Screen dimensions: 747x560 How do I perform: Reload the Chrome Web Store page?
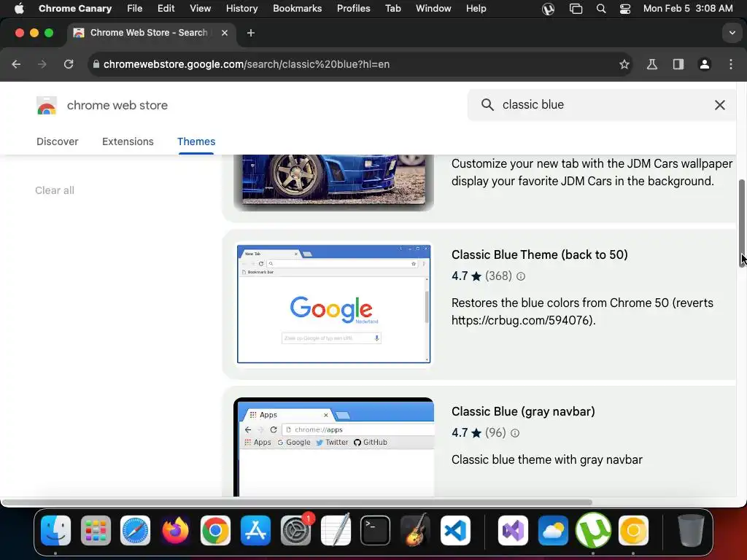[x=69, y=64]
